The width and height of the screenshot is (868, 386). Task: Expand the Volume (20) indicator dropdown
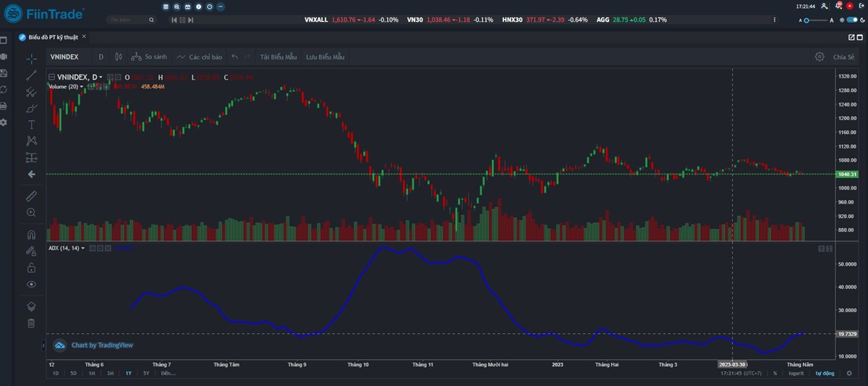click(82, 86)
